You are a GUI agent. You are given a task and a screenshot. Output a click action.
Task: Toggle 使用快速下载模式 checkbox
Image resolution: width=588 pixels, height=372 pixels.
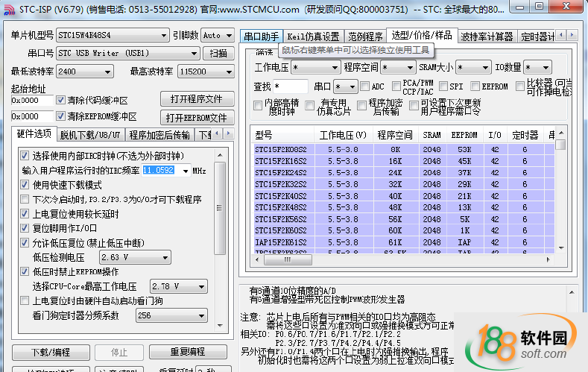(x=25, y=184)
